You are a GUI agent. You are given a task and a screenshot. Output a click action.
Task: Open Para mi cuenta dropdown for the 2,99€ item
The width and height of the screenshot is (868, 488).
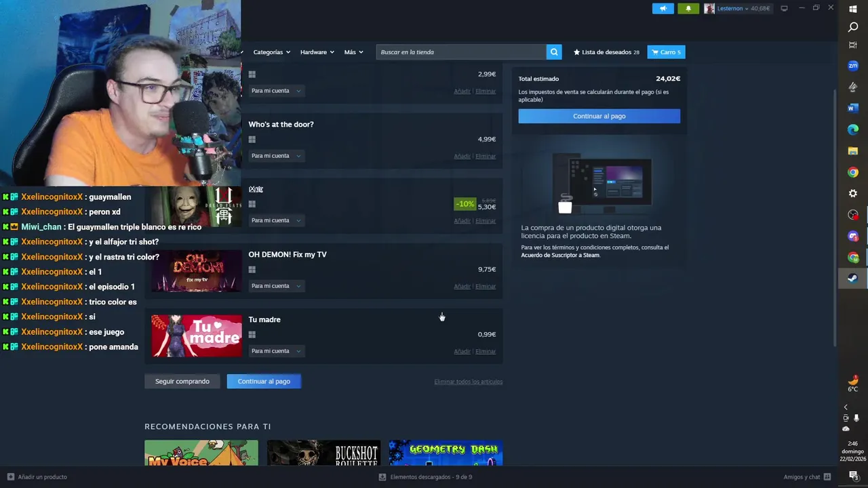276,91
